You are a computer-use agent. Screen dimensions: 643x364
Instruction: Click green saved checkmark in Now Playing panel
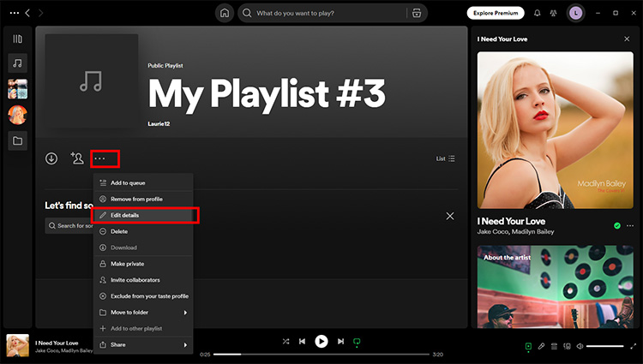pos(616,225)
